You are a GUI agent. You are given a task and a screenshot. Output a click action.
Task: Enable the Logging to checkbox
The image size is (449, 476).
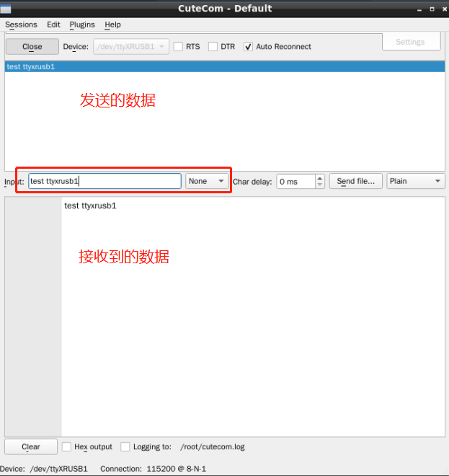[x=125, y=446]
